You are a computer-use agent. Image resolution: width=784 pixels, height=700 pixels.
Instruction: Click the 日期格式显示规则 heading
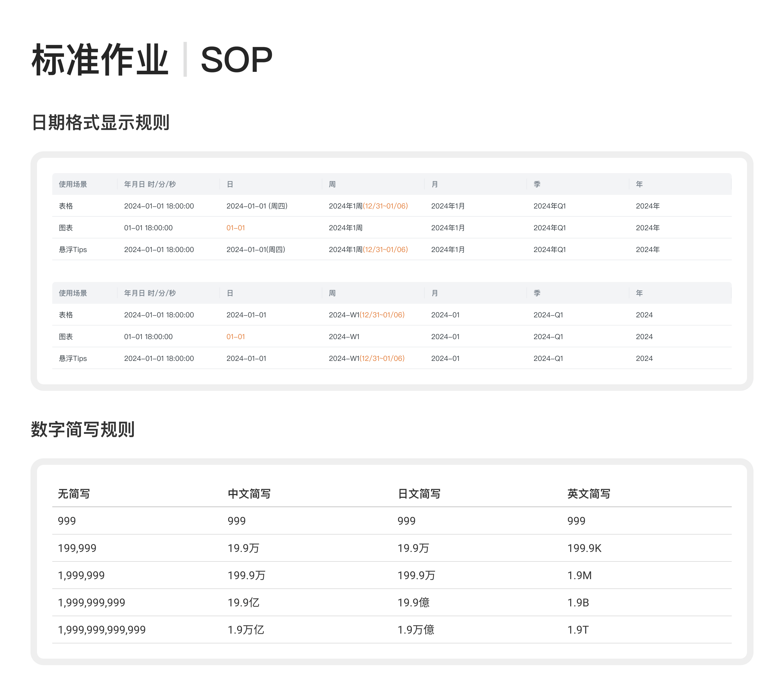coord(100,123)
